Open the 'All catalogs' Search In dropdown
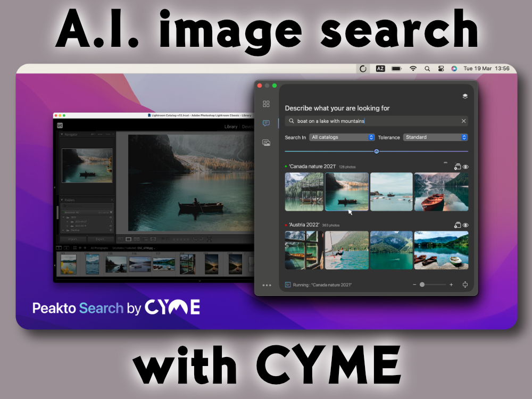 342,137
